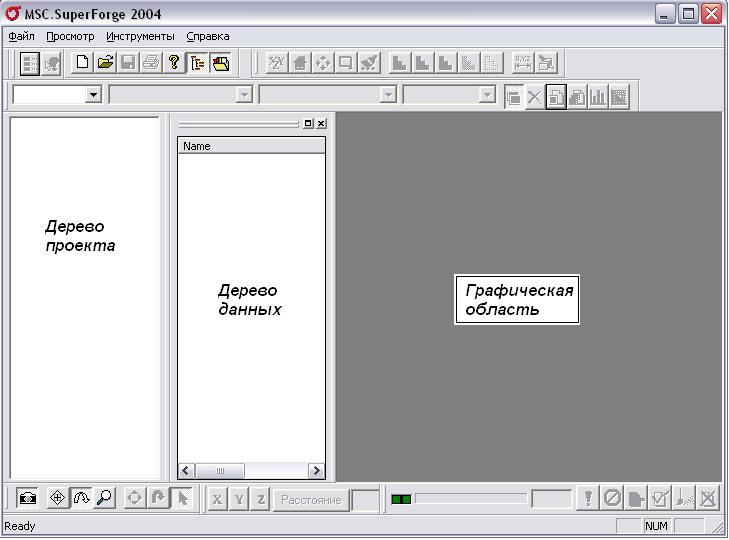Click the greyed crossed-out box icon
Image resolution: width=729 pixels, height=540 pixels.
click(708, 499)
